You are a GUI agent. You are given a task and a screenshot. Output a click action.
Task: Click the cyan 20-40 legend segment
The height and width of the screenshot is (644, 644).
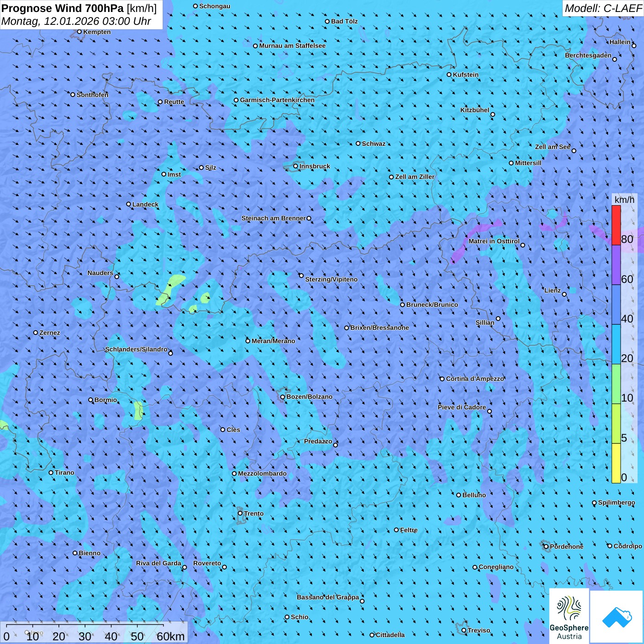click(616, 344)
